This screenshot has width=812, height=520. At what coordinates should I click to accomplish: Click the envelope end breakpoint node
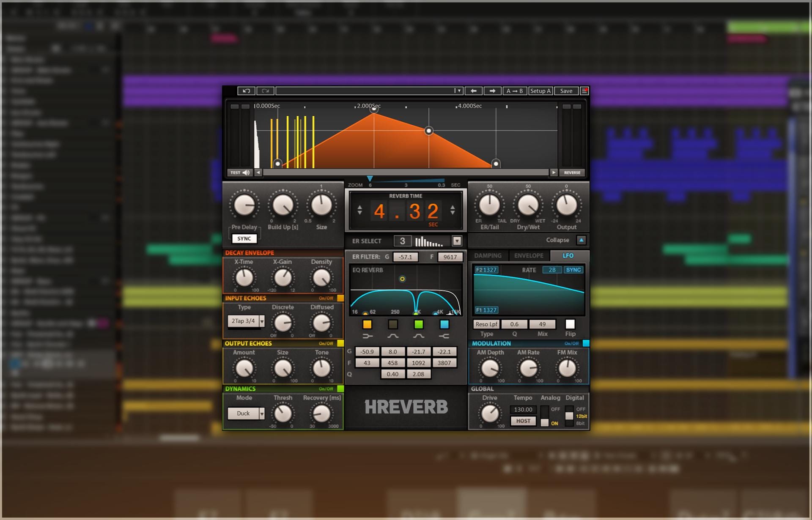pos(496,163)
